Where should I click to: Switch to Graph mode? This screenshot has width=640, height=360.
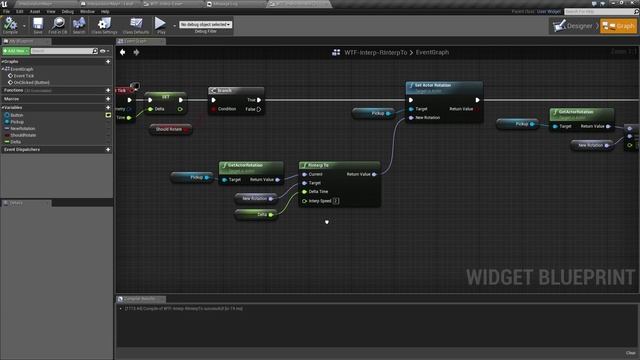(x=618, y=26)
